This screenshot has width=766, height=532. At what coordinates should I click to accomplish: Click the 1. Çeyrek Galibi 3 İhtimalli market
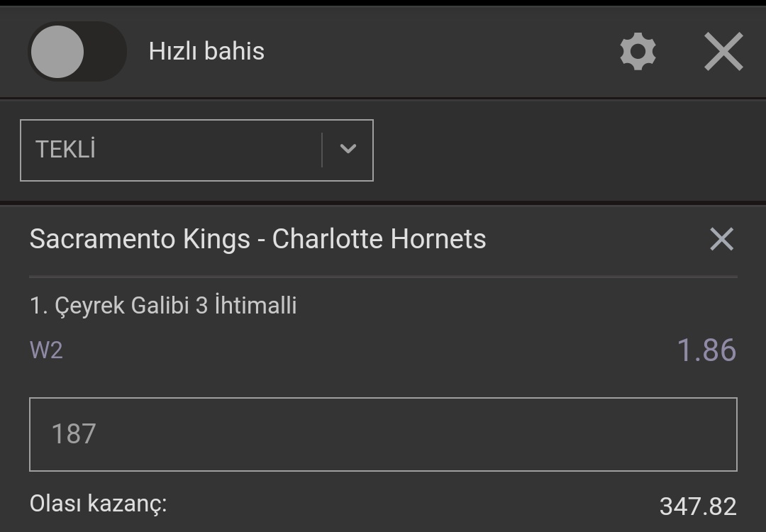tap(163, 305)
